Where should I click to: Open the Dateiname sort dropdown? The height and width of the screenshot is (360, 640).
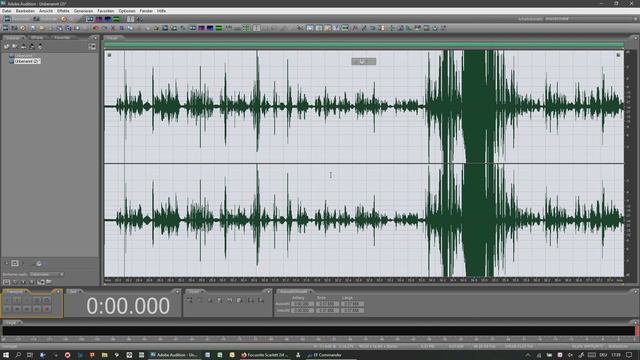tap(47, 274)
